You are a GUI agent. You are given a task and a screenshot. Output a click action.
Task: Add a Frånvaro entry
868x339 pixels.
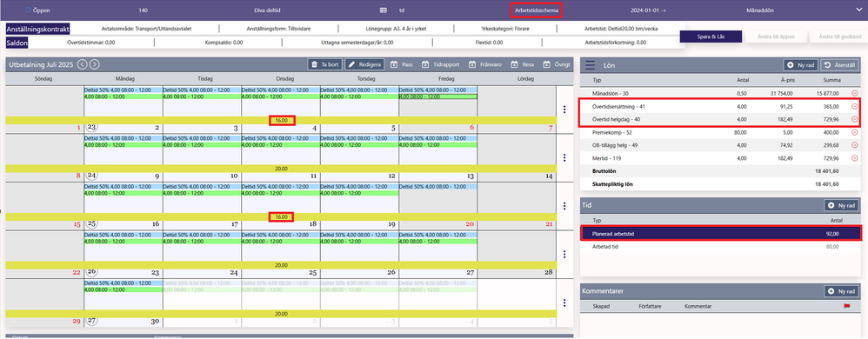[485, 64]
